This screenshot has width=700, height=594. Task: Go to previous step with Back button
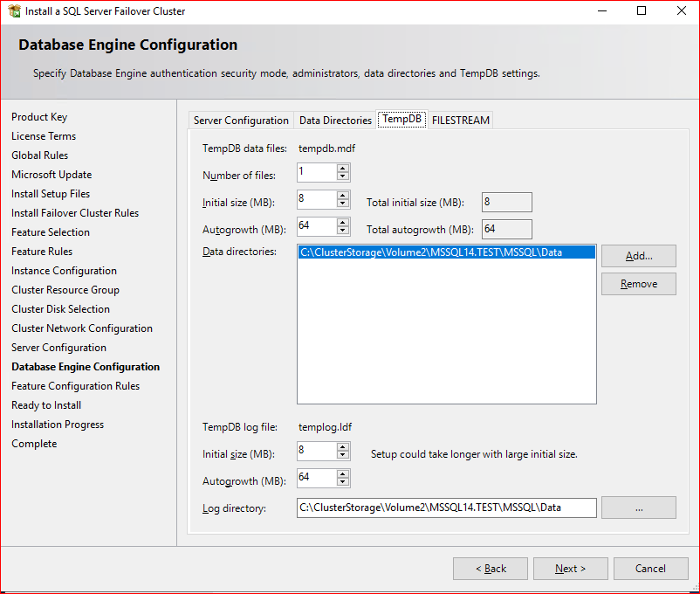[491, 569]
